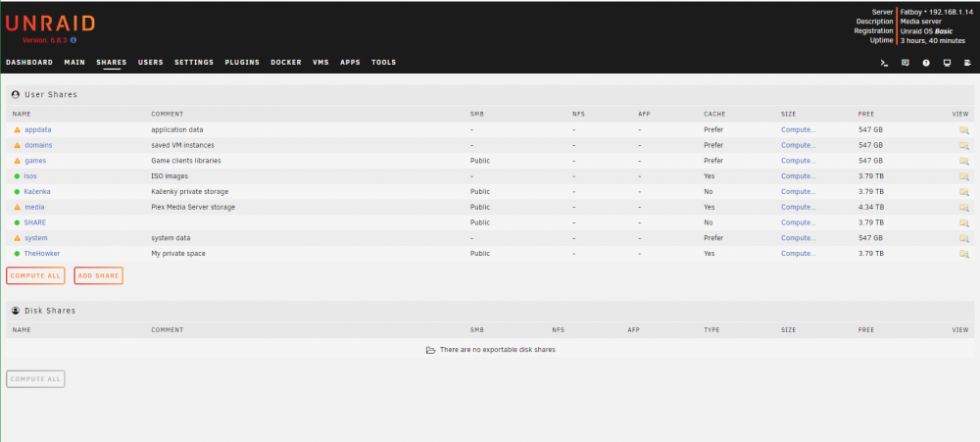Compute size for the media share
Viewport: 980px width, 442px height.
tap(798, 207)
